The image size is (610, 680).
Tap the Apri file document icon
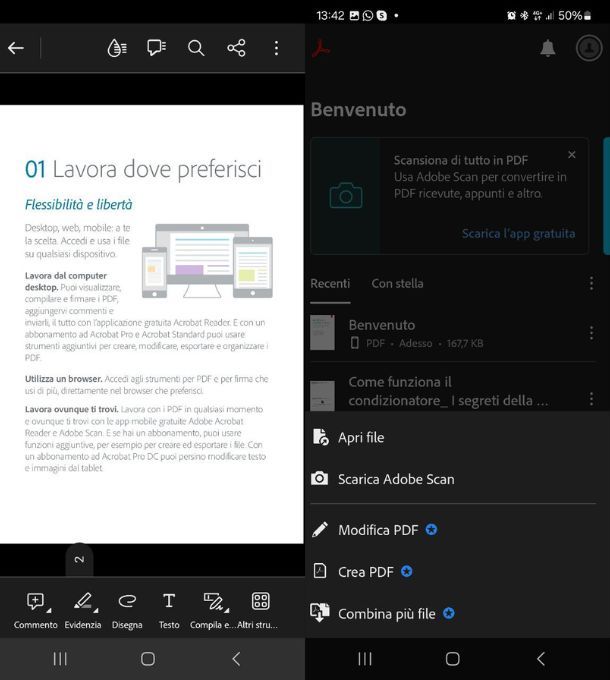coord(320,437)
